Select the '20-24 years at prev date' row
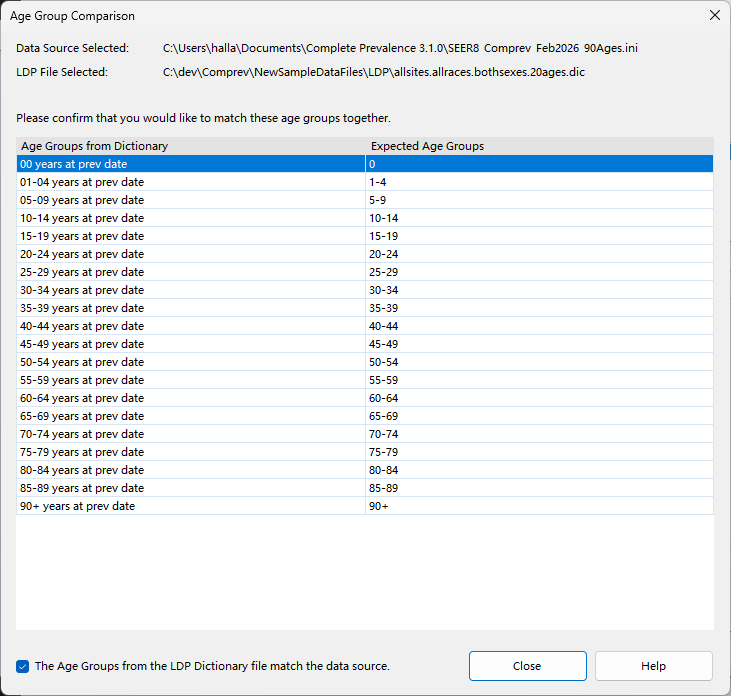The height and width of the screenshot is (696, 731). click(365, 254)
